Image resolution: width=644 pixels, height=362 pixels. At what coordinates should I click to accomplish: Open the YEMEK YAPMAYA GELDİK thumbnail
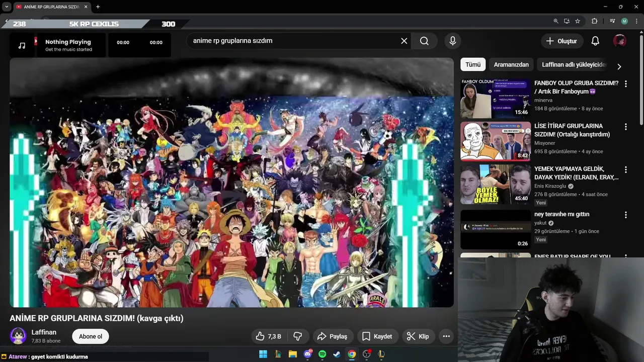pyautogui.click(x=496, y=184)
